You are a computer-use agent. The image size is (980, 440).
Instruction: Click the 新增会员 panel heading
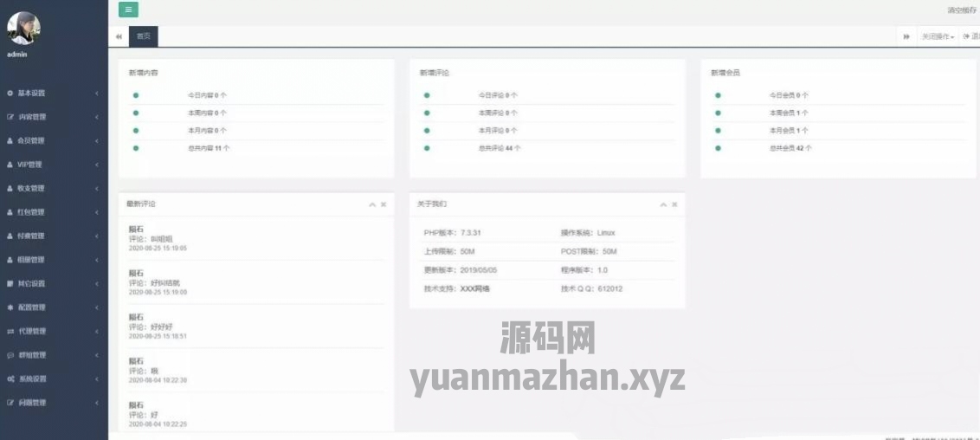tap(725, 73)
